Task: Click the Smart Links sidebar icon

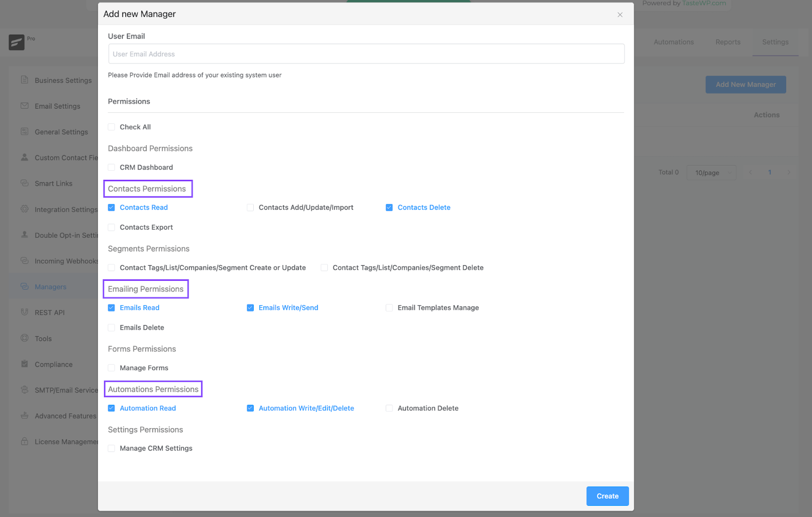Action: point(24,183)
